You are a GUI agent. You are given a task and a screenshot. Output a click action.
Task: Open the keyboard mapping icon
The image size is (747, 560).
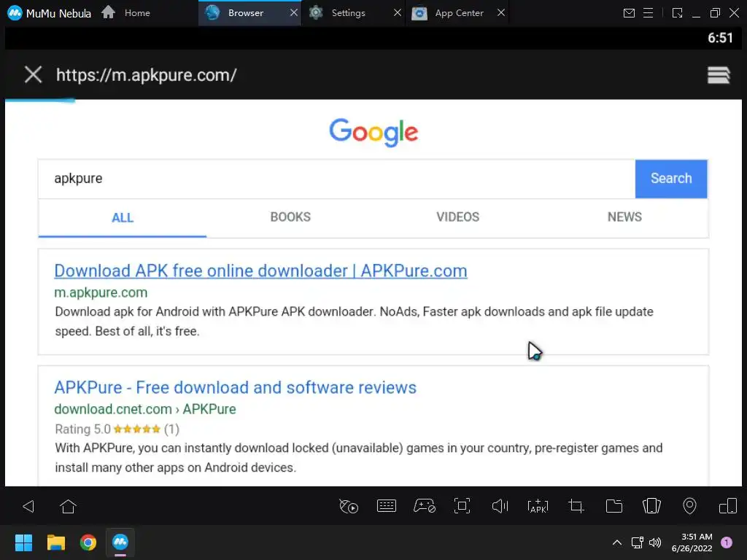coord(387,506)
